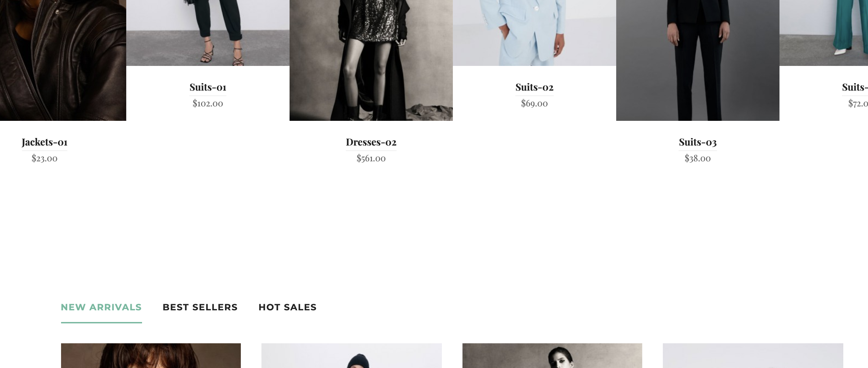This screenshot has width=868, height=368.
Task: Switch to the New Arrivals tab
Action: click(101, 307)
